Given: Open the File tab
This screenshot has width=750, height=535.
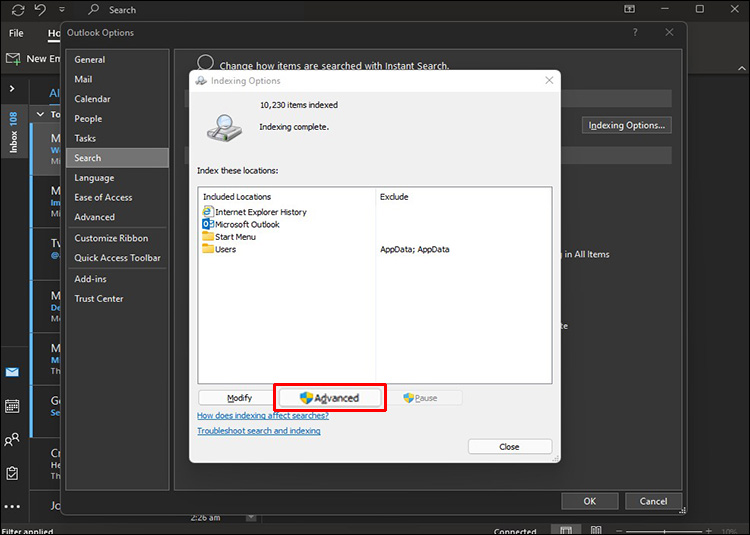Looking at the screenshot, I should tap(16, 33).
